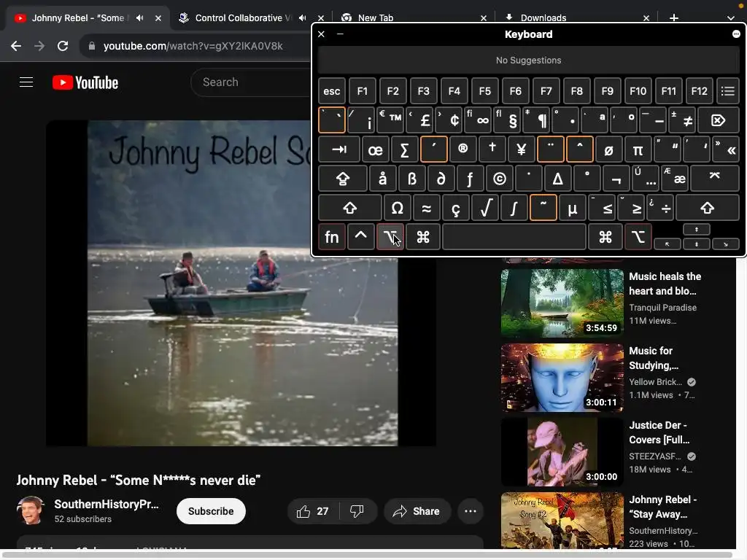
Task: Open the YouTube hamburger guide menu
Action: (26, 82)
